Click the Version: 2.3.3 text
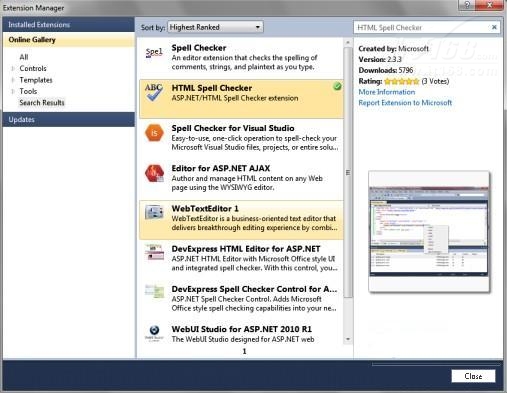507x393 pixels. coord(380,59)
